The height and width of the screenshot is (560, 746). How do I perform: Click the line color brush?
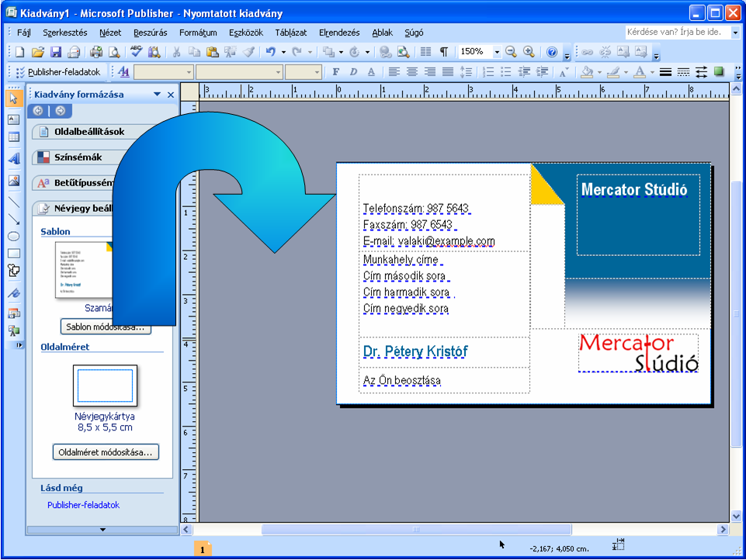(x=614, y=72)
